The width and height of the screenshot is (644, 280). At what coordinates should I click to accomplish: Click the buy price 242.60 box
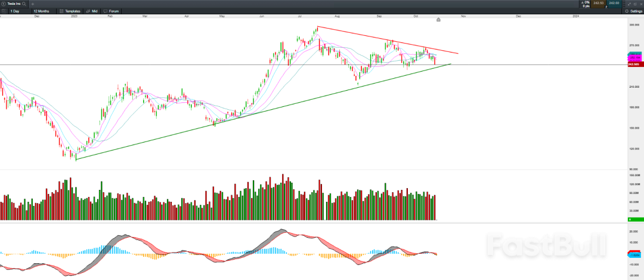click(x=615, y=4)
